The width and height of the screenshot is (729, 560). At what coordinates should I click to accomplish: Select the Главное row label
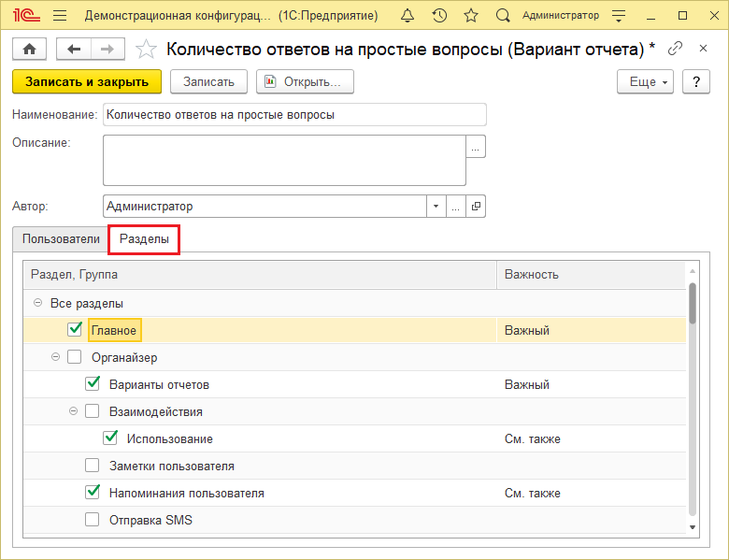click(x=114, y=330)
